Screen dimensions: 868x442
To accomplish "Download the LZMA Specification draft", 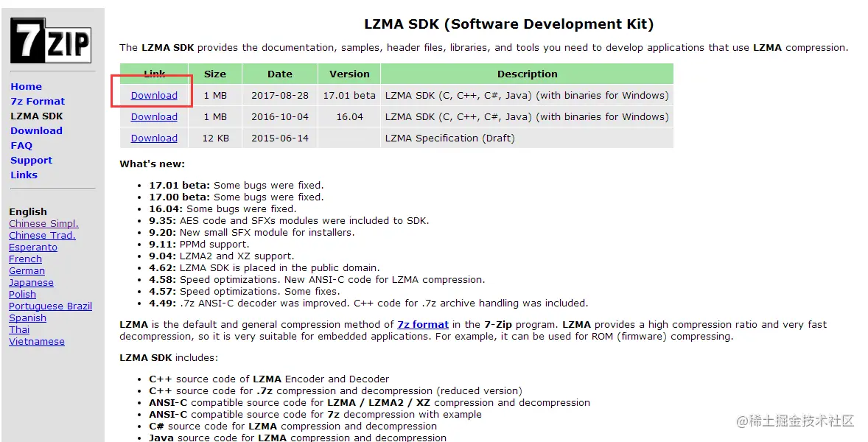I will (x=154, y=138).
